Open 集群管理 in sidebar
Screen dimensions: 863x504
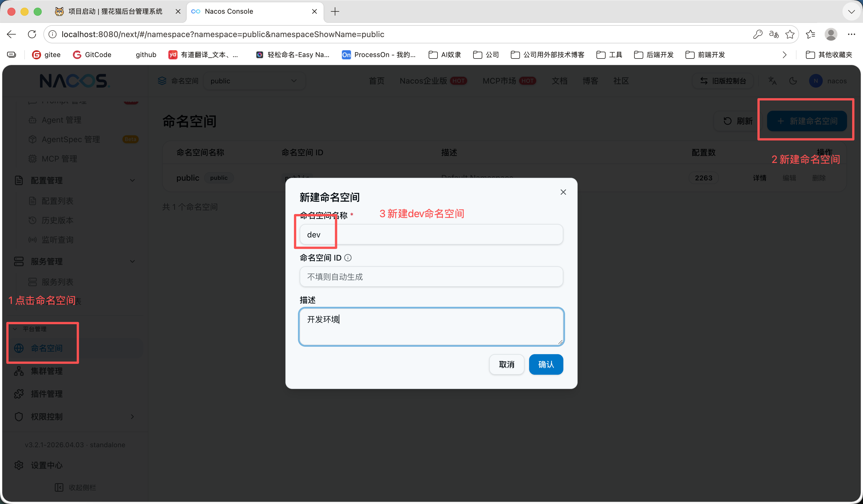(46, 371)
